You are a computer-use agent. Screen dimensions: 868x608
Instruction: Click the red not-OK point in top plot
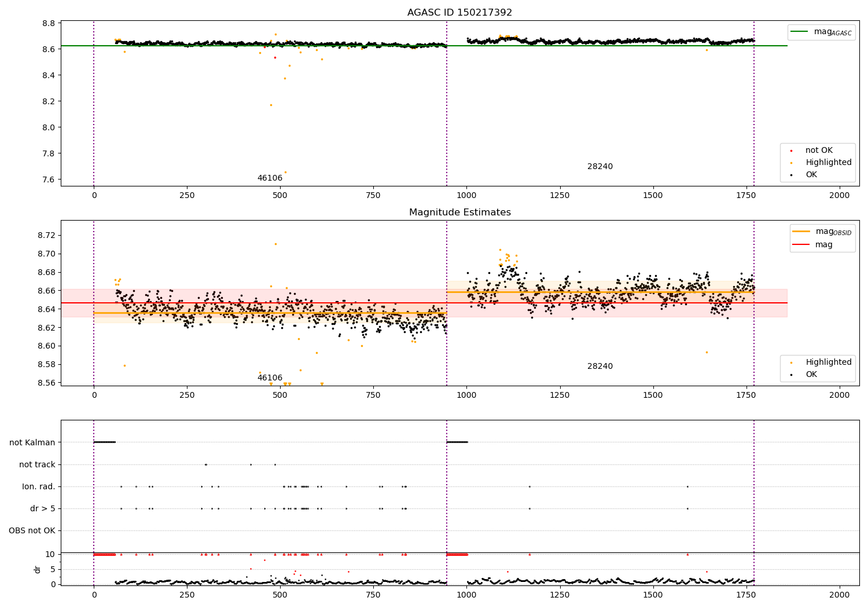[x=275, y=57]
